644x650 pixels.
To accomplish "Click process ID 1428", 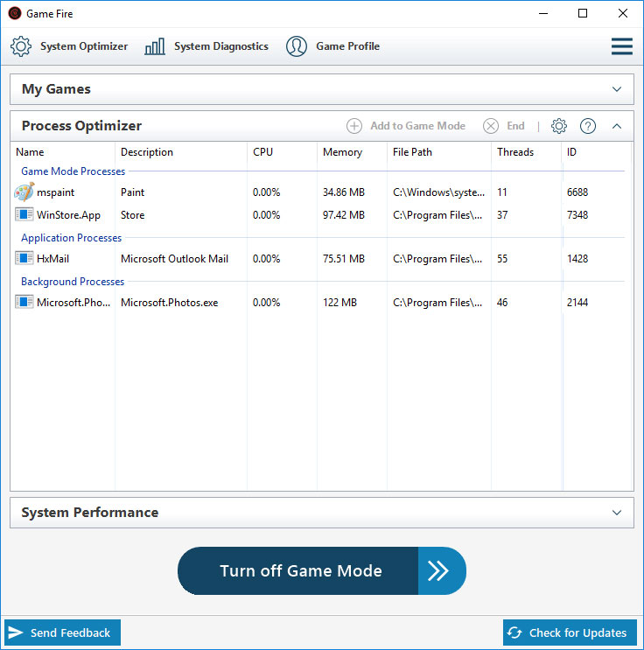I will 577,259.
